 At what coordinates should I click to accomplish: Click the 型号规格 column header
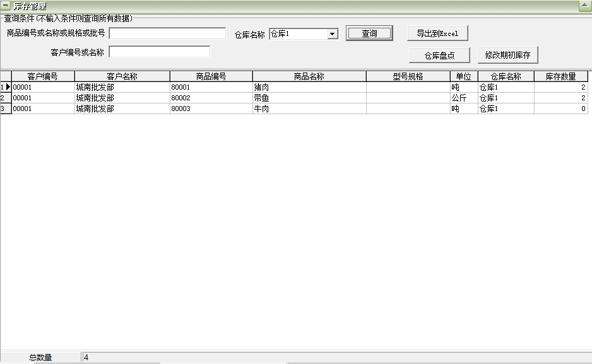408,76
